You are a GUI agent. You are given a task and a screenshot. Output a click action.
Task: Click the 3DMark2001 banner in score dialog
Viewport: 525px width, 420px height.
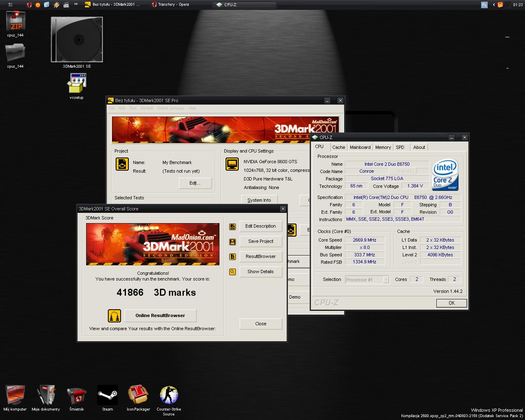[x=153, y=244]
